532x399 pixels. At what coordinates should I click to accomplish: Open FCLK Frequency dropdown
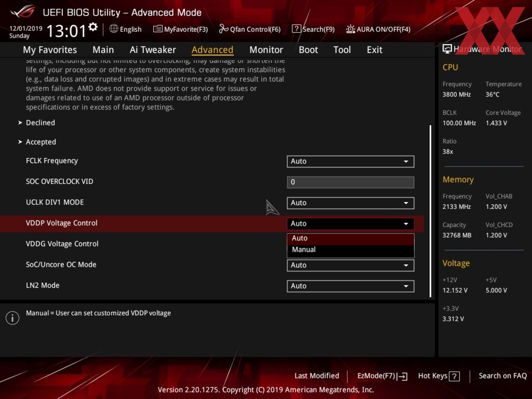point(350,161)
